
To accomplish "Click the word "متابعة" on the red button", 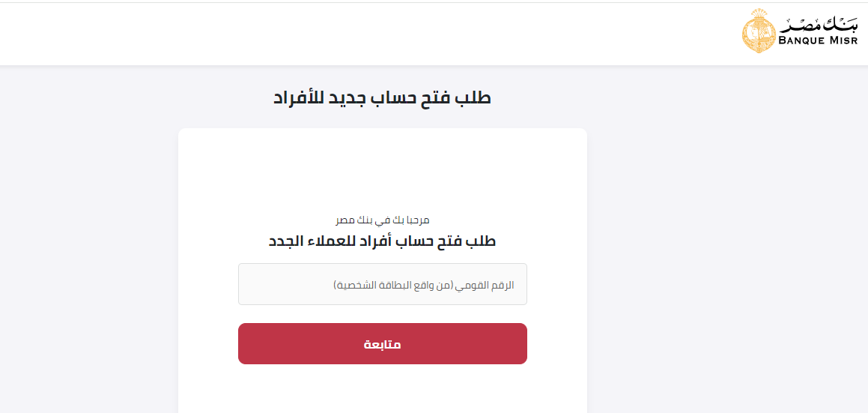I will 382,344.
